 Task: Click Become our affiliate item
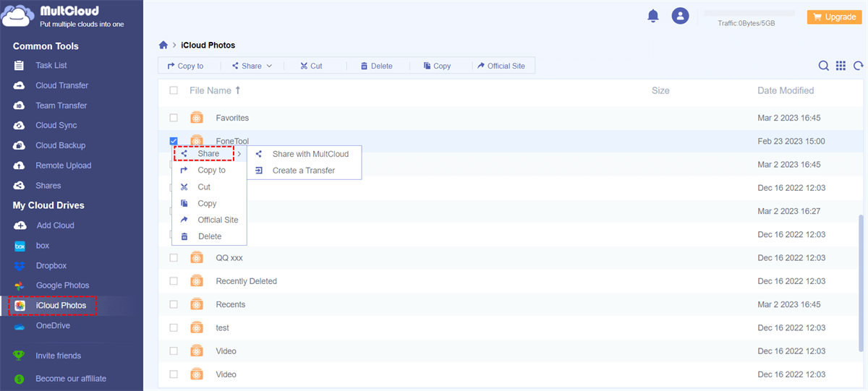click(x=71, y=379)
